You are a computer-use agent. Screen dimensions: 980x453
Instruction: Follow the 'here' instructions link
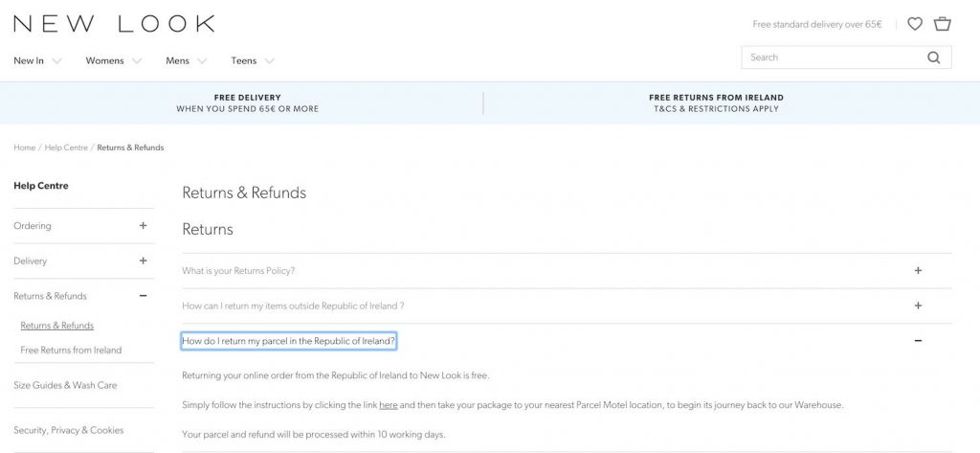tap(389, 405)
